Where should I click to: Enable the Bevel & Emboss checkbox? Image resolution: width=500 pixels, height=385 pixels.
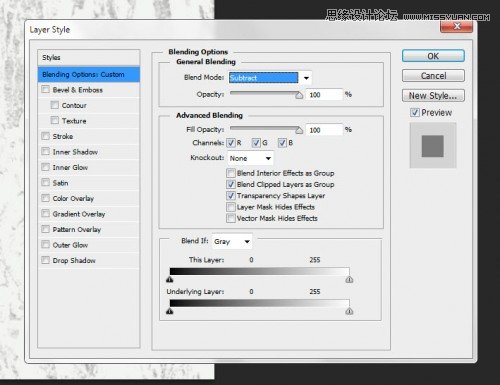click(45, 90)
